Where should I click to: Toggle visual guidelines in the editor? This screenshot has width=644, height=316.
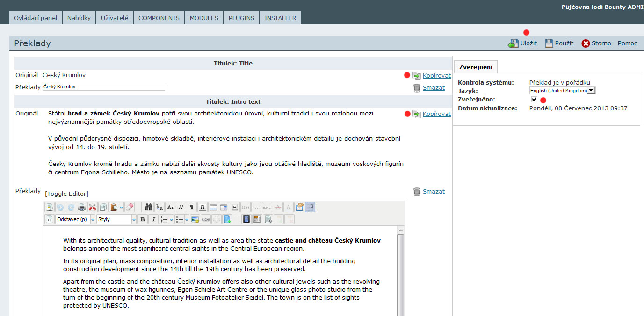[x=310, y=207]
